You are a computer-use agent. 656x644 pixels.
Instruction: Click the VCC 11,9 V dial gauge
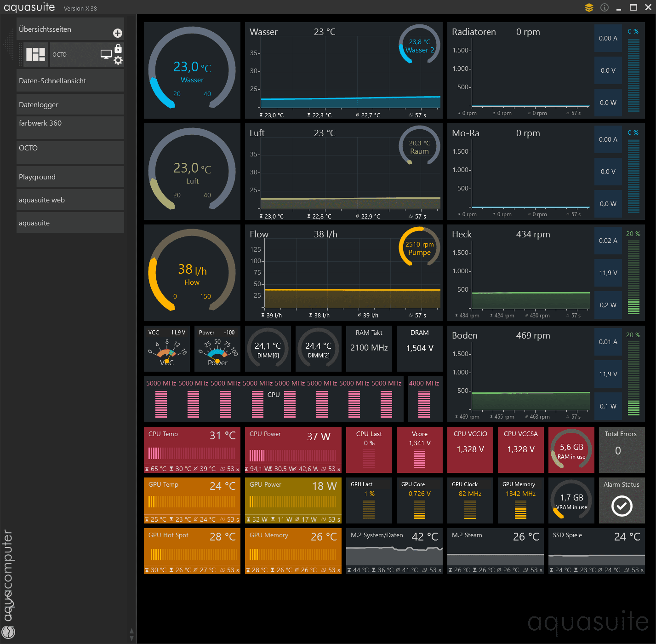(x=167, y=349)
